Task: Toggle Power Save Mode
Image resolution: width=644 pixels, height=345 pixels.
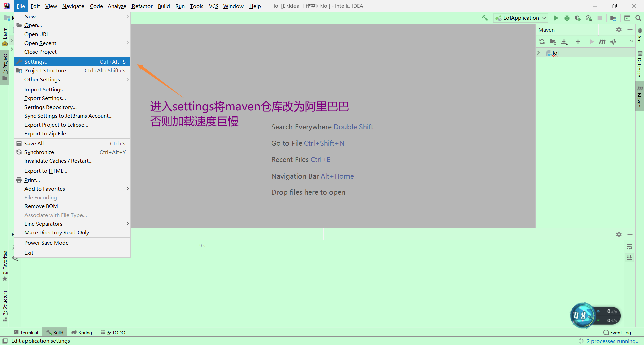Action: click(x=72, y=243)
